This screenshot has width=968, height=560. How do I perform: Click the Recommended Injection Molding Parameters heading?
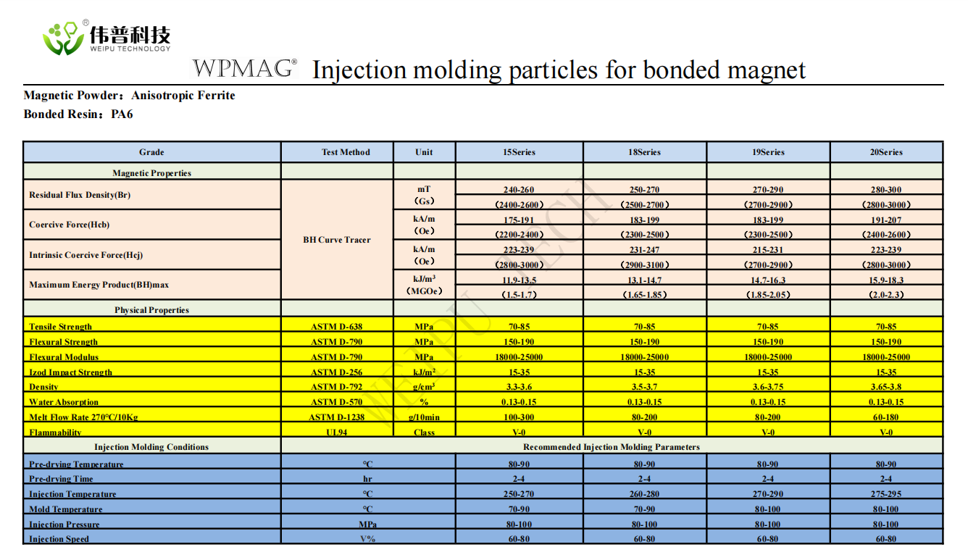612,447
